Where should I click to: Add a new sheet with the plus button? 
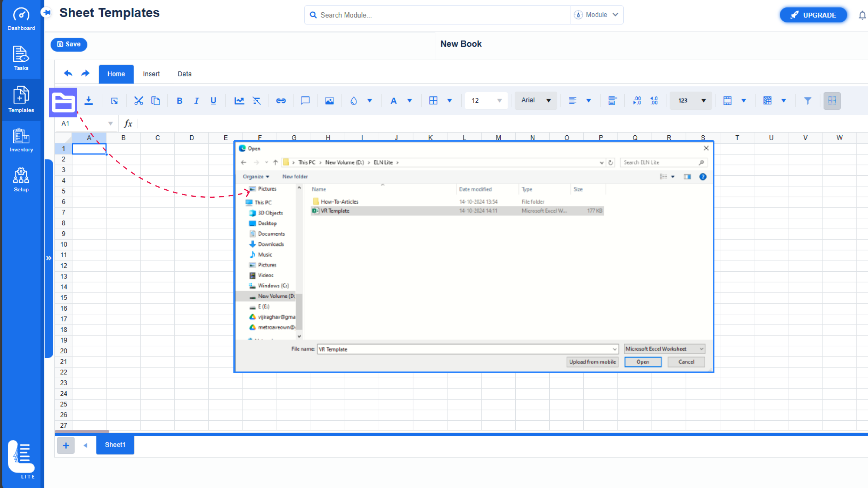[66, 445]
